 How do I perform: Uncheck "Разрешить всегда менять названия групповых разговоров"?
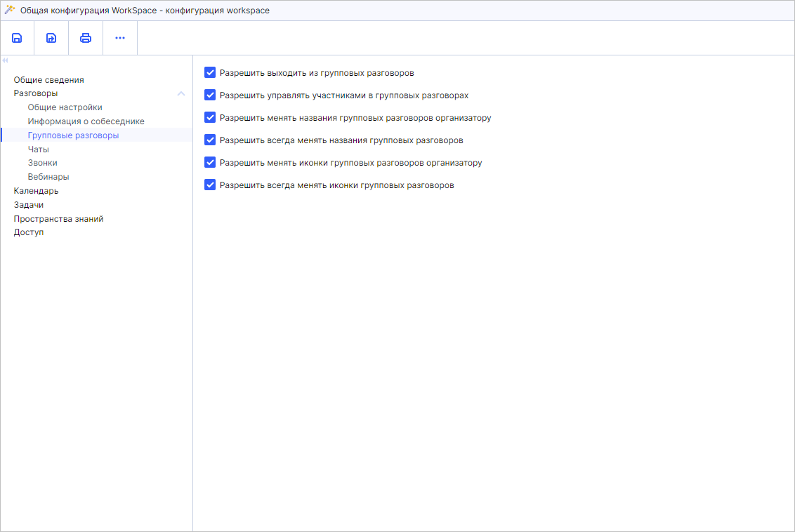coord(210,140)
